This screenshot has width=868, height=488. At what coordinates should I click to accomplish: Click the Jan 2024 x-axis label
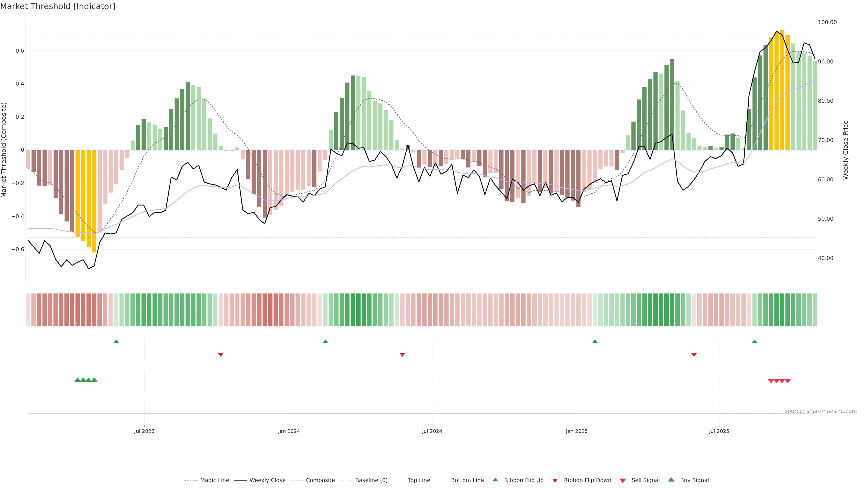click(x=289, y=431)
